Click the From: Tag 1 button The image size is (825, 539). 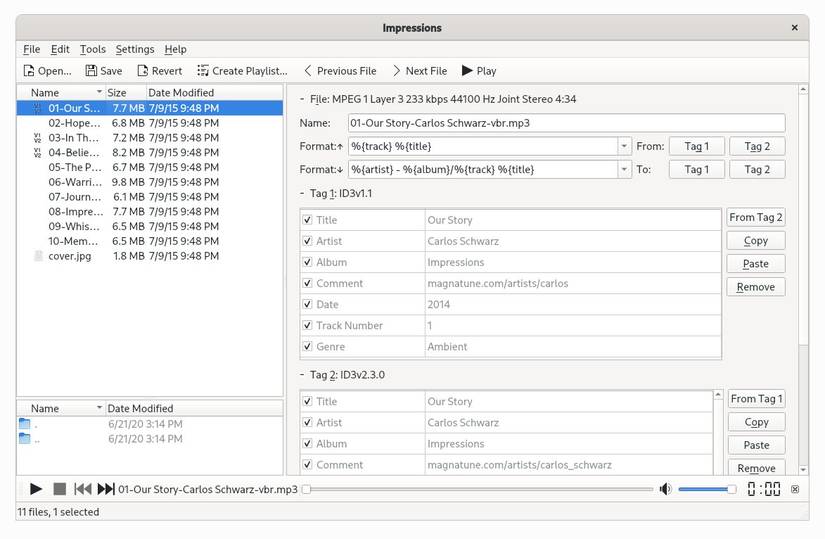[697, 146]
